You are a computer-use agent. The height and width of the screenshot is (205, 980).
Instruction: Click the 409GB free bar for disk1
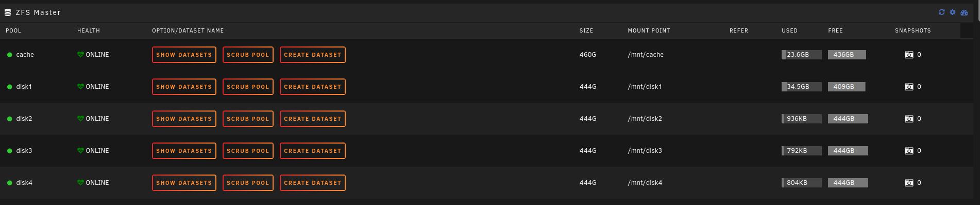pos(847,87)
